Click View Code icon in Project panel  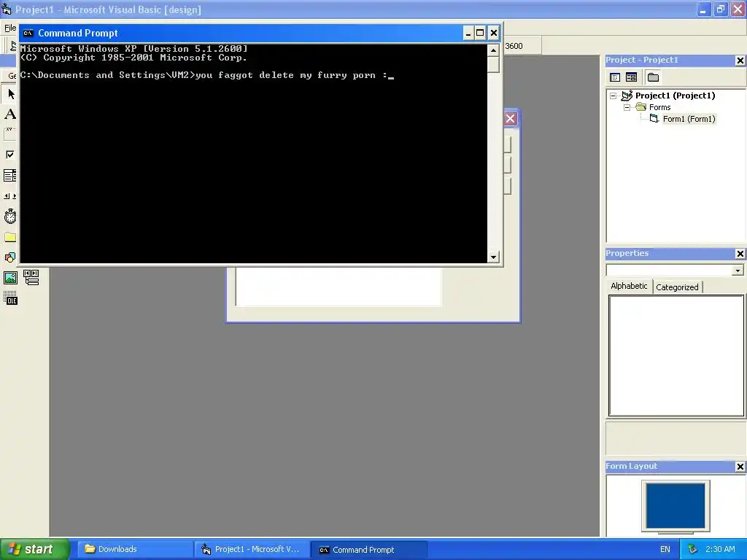tap(615, 77)
